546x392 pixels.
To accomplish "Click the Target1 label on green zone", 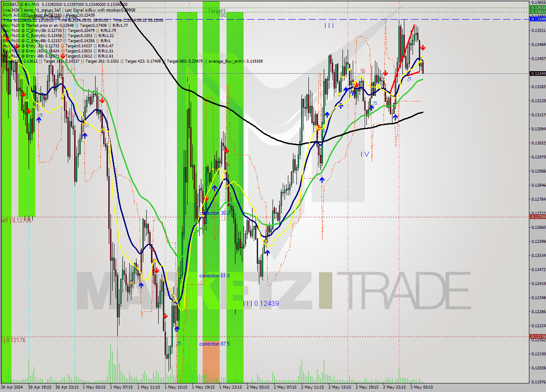I will [217, 11].
